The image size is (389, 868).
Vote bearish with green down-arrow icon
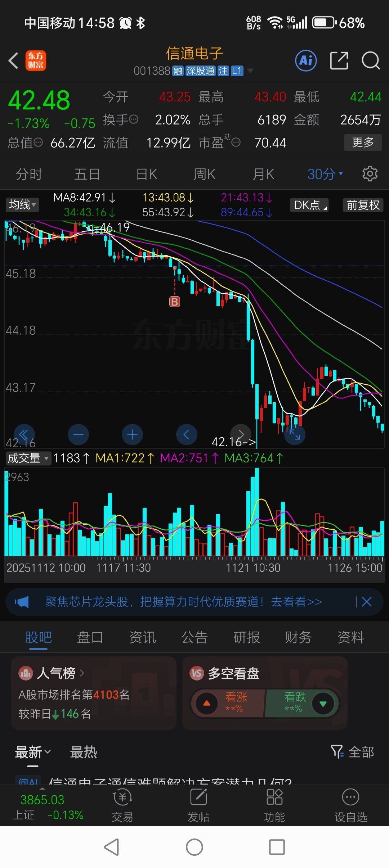click(x=323, y=703)
